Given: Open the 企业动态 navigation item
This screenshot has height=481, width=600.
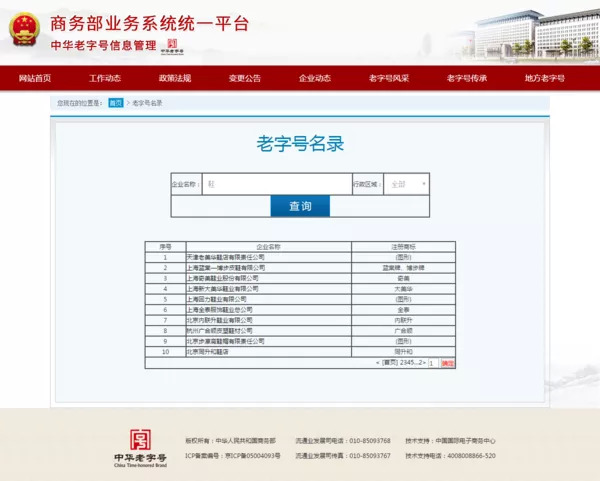Looking at the screenshot, I should 314,78.
